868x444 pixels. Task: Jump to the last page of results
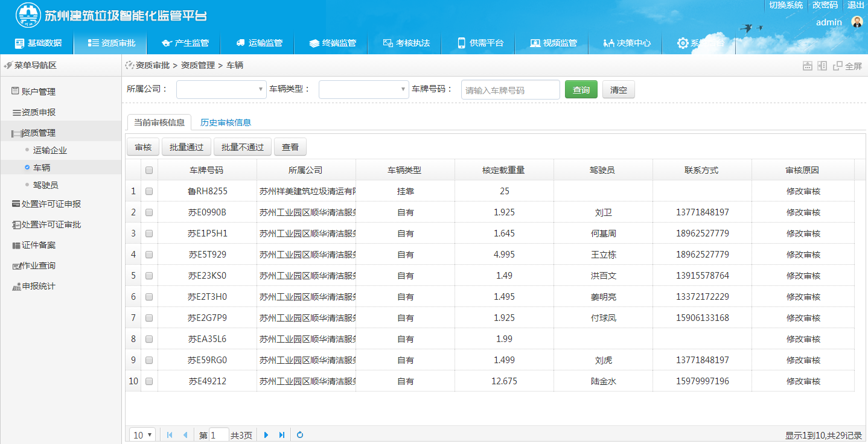pos(282,435)
